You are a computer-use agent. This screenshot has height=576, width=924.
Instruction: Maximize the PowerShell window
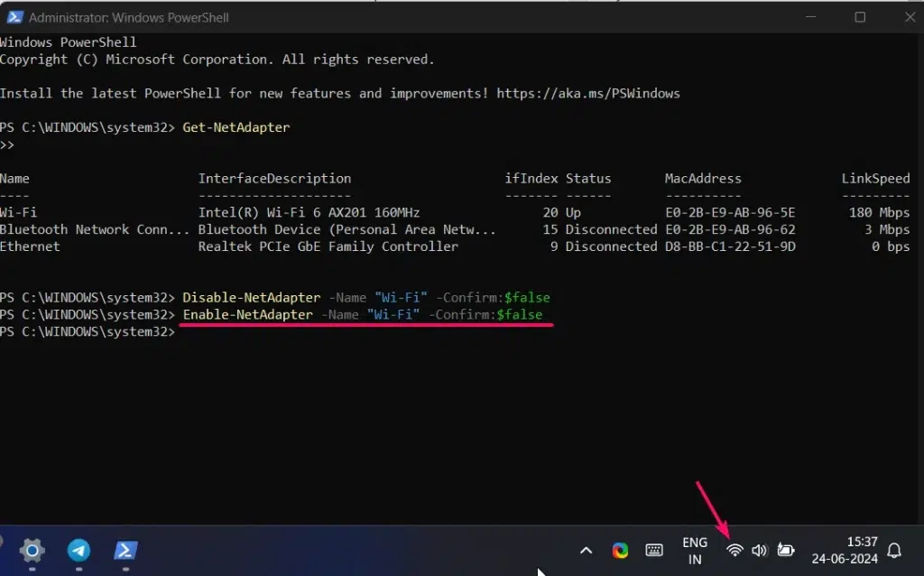860,17
